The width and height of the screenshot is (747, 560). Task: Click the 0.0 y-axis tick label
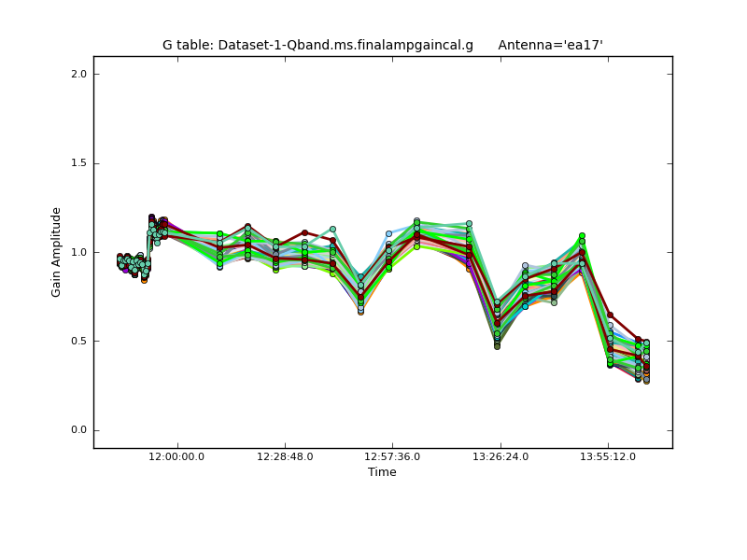pyautogui.click(x=78, y=430)
